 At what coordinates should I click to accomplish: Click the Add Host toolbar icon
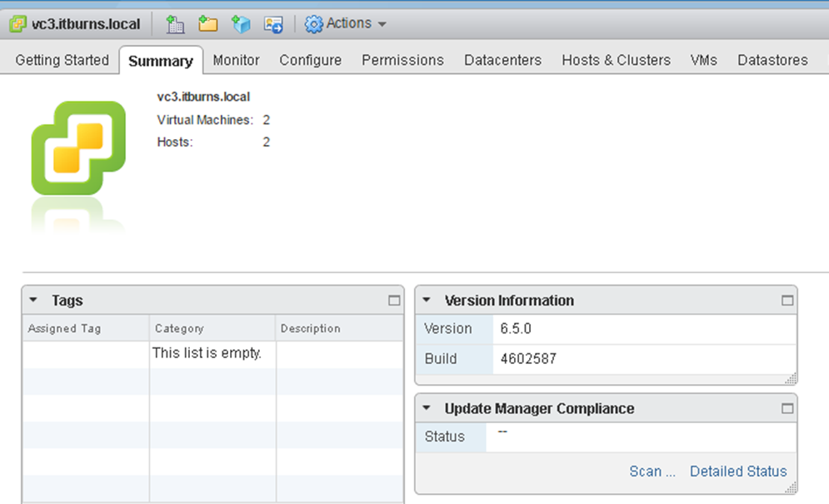(x=174, y=24)
